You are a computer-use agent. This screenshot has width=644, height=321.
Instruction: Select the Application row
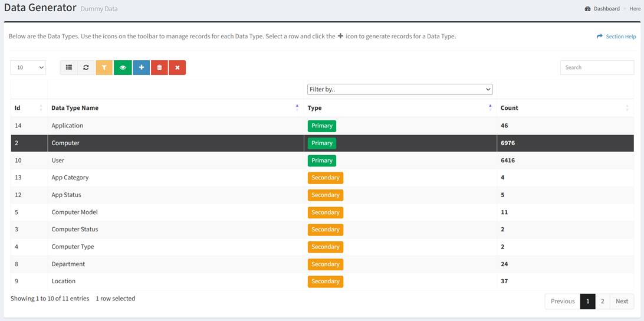pos(177,126)
